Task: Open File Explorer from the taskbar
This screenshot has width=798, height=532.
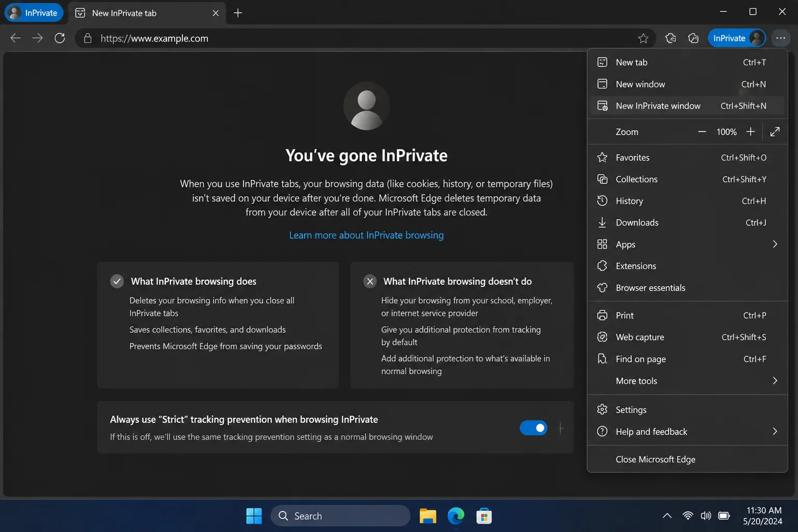Action: [428, 516]
